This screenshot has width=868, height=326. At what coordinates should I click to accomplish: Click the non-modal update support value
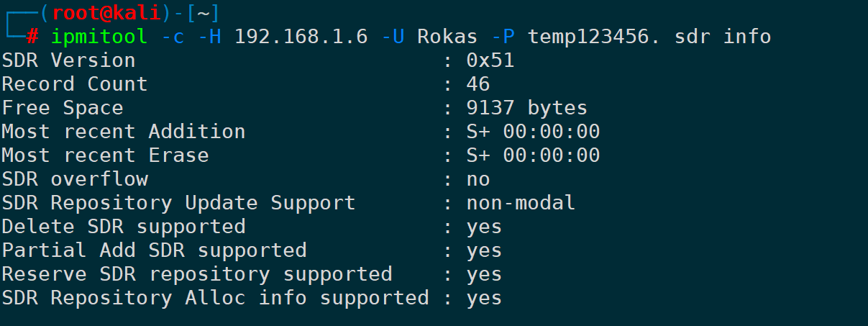pos(521,203)
